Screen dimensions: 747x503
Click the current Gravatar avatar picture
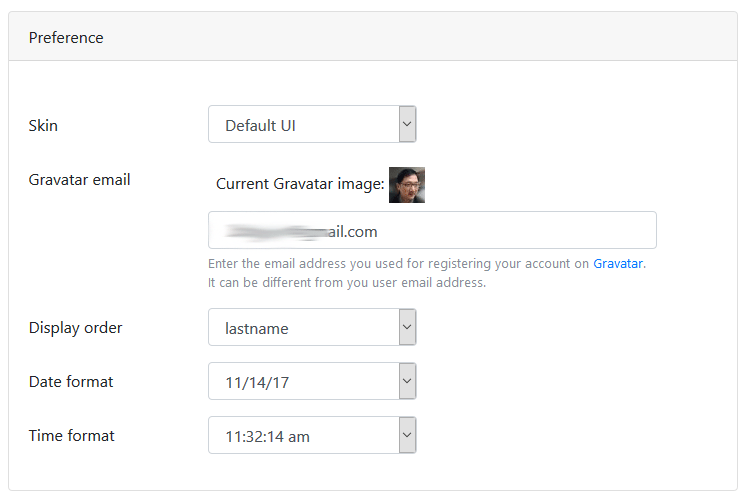pyautogui.click(x=407, y=185)
